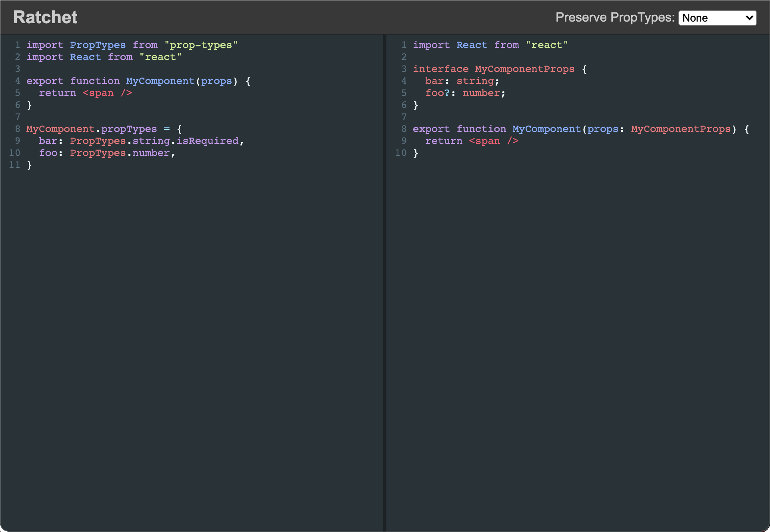Click interface MyComponentProps in output editor
The image size is (770, 532).
(x=494, y=69)
